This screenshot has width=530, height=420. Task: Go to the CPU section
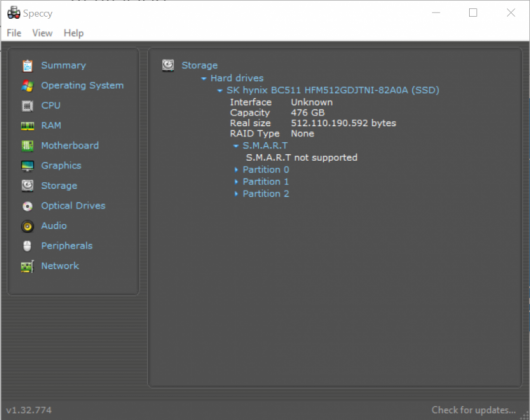(51, 105)
